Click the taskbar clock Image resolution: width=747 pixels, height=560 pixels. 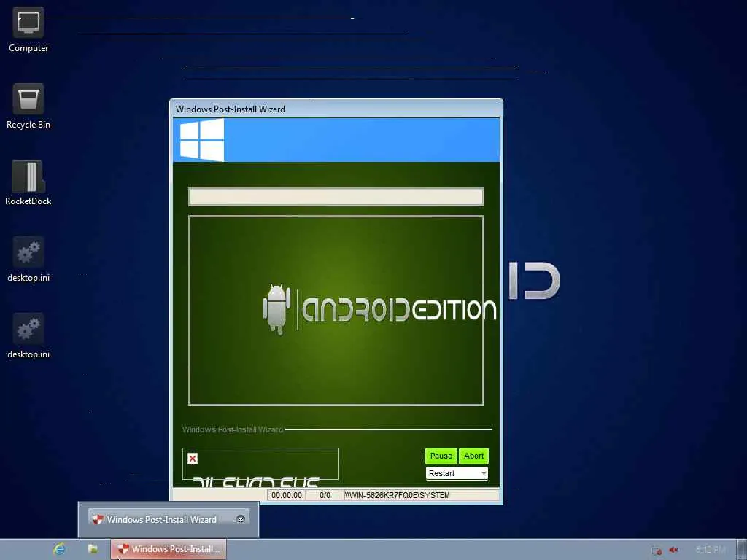(x=711, y=550)
